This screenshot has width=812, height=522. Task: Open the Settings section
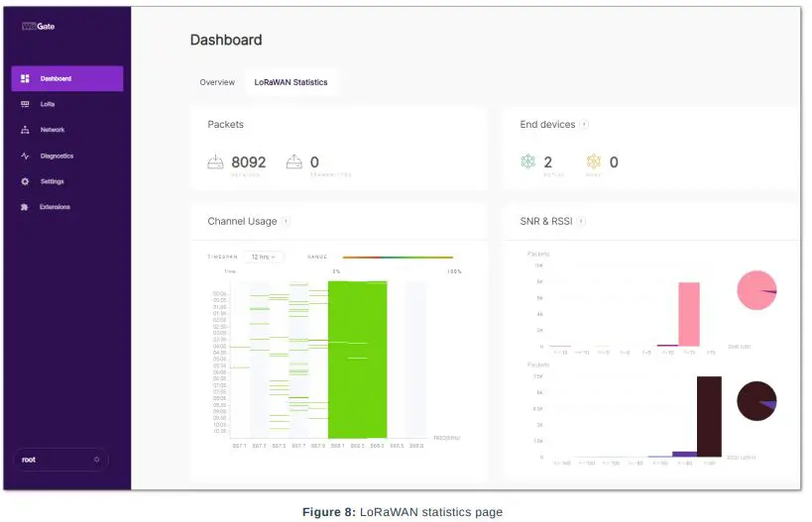point(67,181)
